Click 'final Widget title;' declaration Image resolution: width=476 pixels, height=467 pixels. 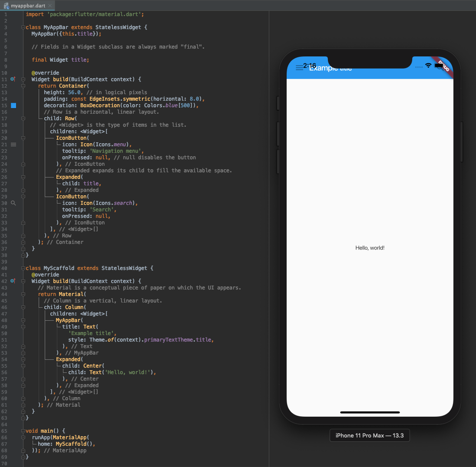point(60,60)
